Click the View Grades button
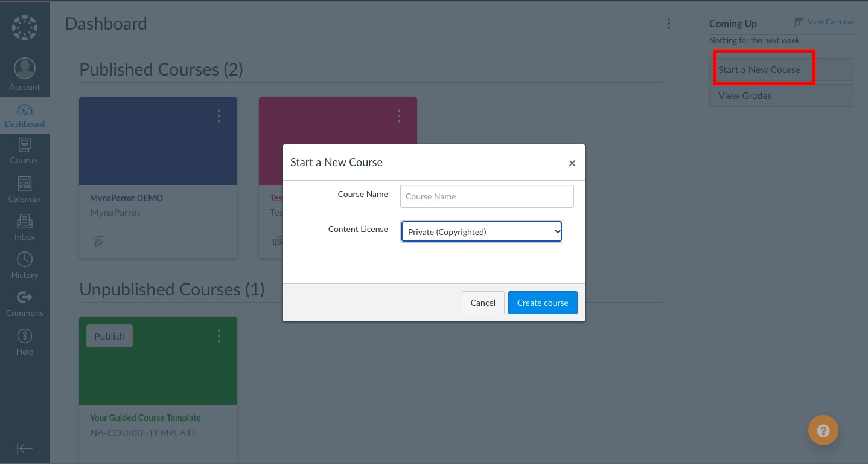The image size is (868, 464). pyautogui.click(x=782, y=95)
